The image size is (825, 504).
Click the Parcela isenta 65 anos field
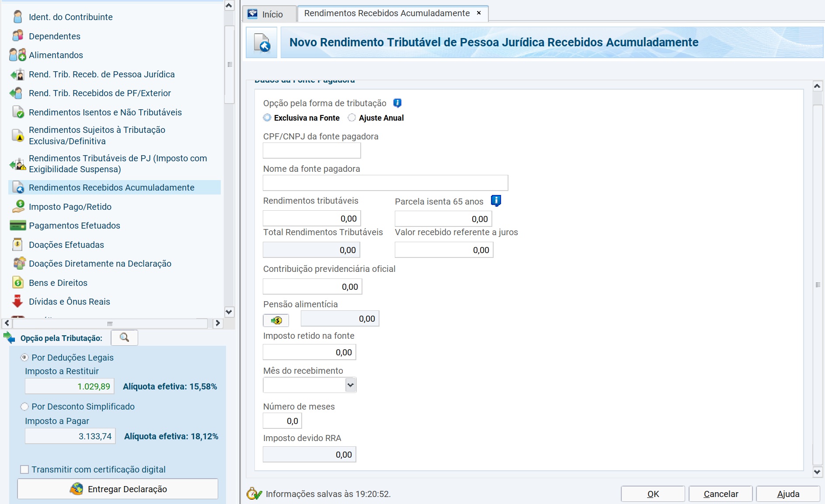(x=443, y=219)
